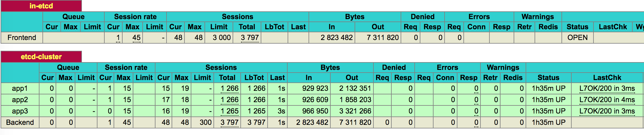Viewport: 644px width, 135px height.
Task: Select the Backend row label
Action: pos(20,122)
